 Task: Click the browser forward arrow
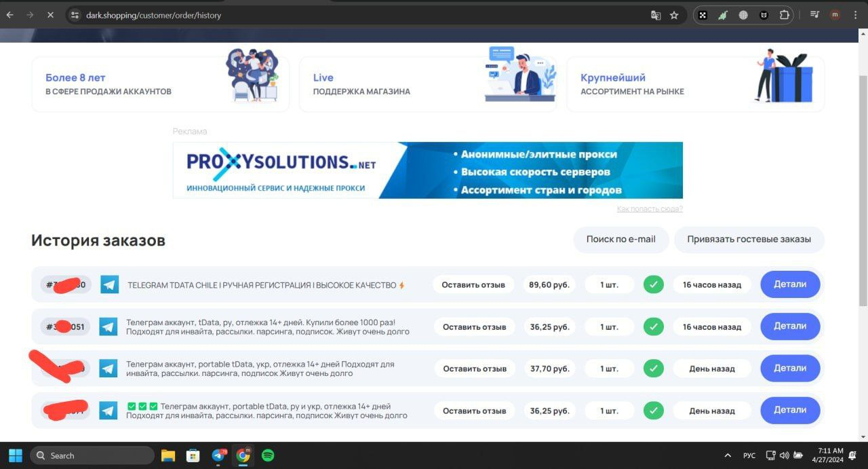[30, 15]
